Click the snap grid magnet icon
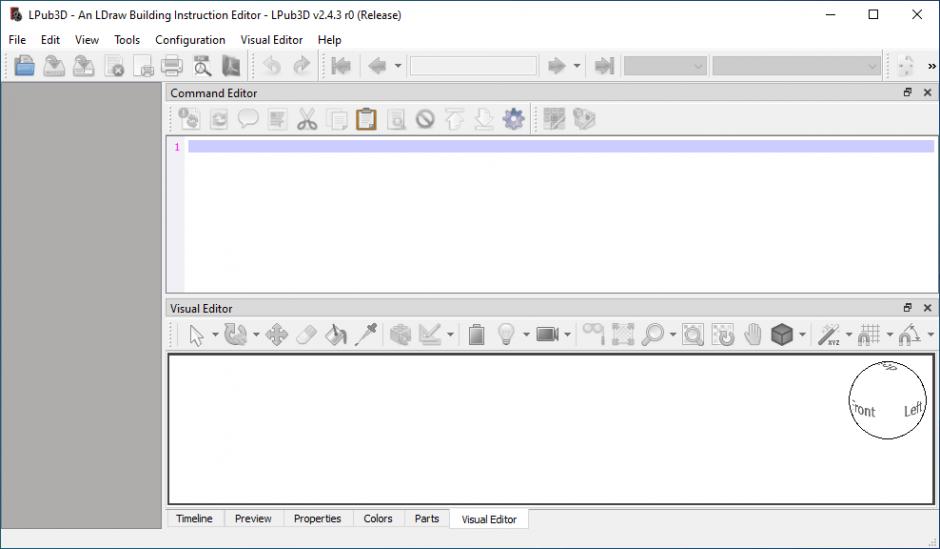The width and height of the screenshot is (940, 549). (x=869, y=335)
